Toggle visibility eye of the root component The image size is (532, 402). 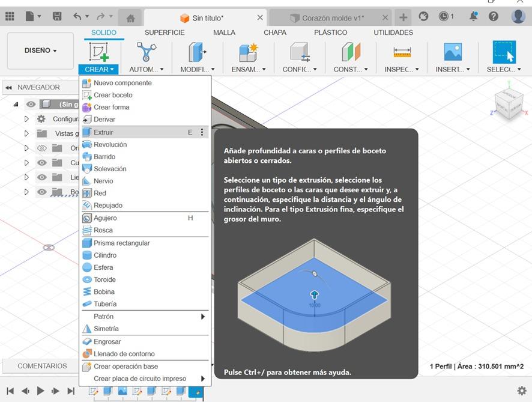pos(31,105)
